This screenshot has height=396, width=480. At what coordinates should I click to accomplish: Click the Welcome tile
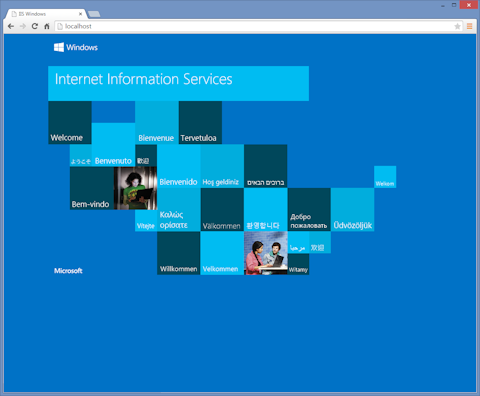pyautogui.click(x=70, y=123)
